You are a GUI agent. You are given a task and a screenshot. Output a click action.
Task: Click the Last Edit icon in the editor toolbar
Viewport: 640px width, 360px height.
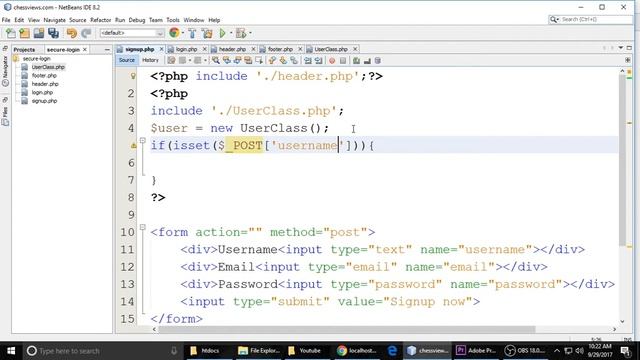coord(171,60)
